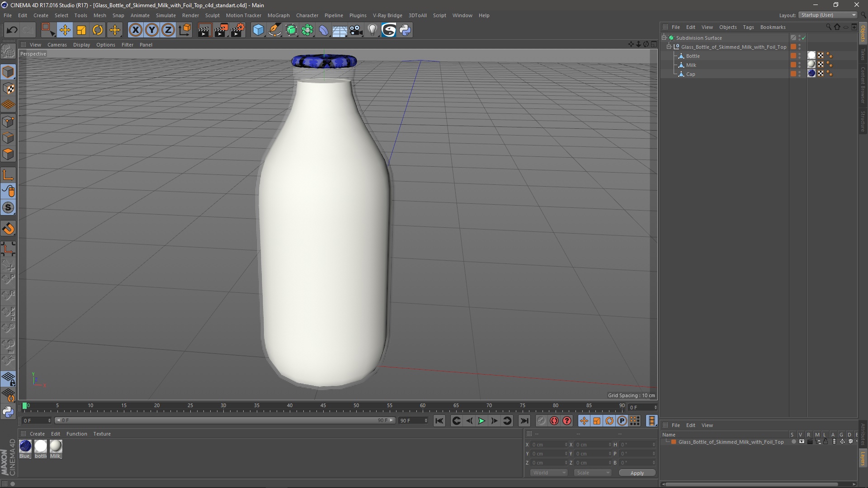Open Edit Render Settings
868x488 pixels.
[x=238, y=30]
